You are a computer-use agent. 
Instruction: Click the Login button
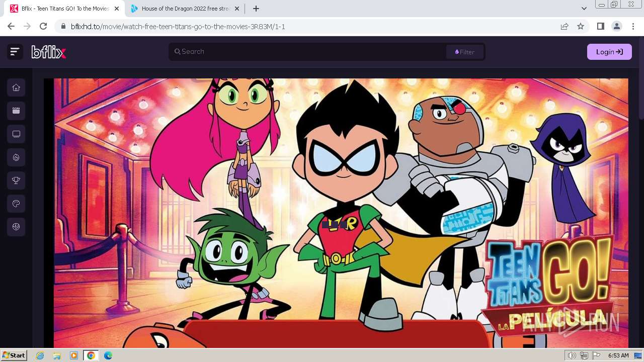point(609,52)
